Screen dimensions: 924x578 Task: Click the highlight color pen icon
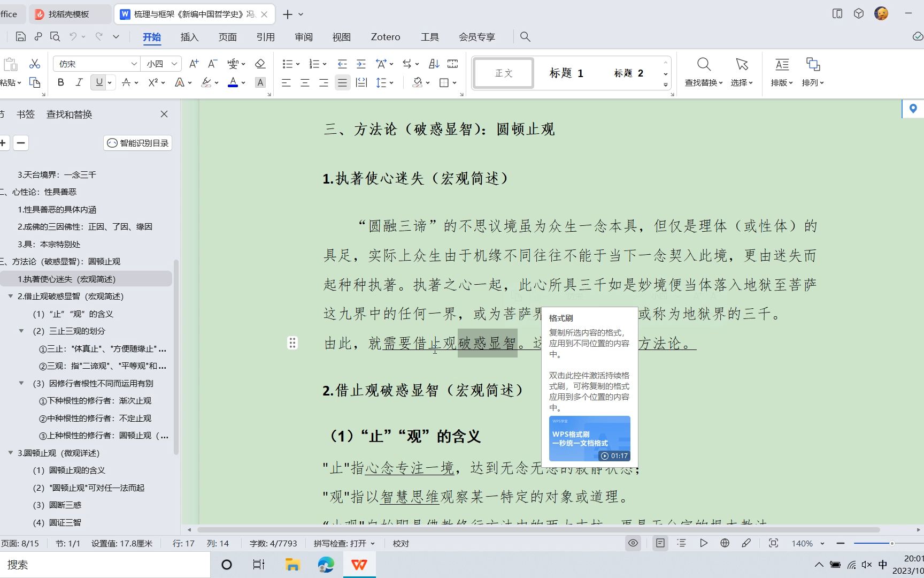pyautogui.click(x=206, y=82)
